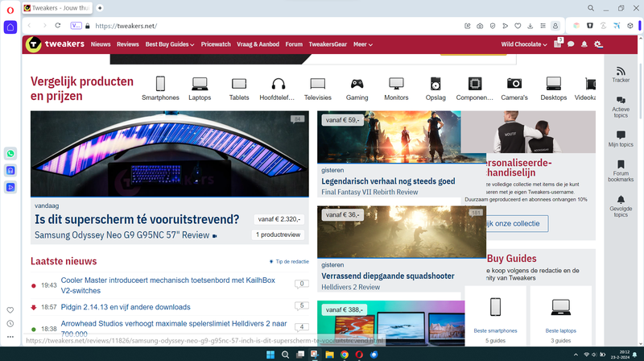Open bookmarks heart icon in sidebar bottom
This screenshot has width=644, height=361.
coord(10,310)
